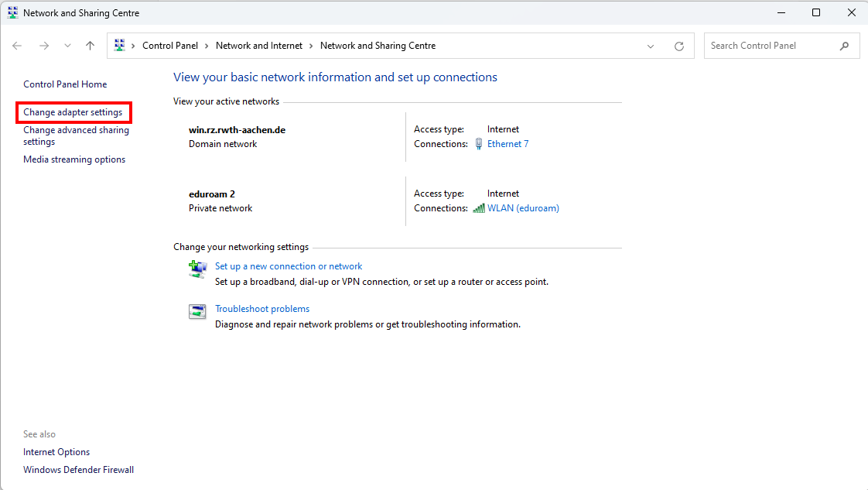This screenshot has height=490, width=868.
Task: Click the Back navigation arrow
Action: pos(17,46)
